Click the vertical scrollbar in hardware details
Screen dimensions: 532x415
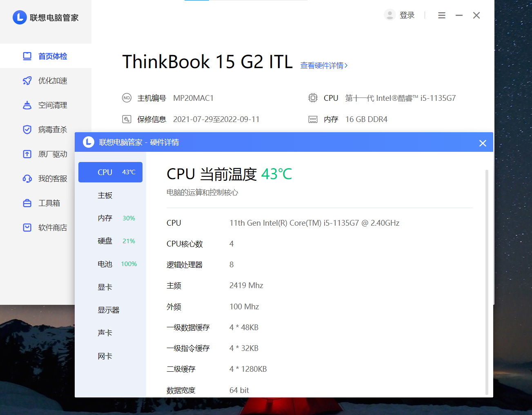click(x=487, y=282)
